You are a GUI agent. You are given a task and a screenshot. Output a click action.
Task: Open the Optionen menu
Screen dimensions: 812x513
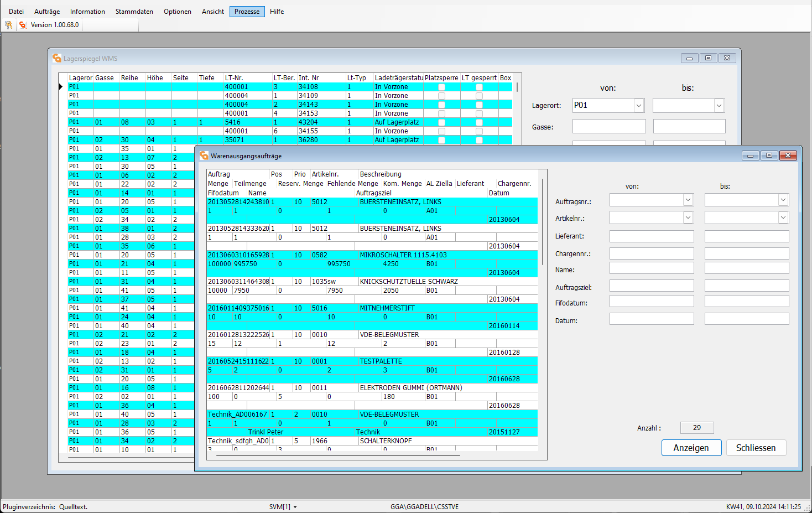point(178,12)
